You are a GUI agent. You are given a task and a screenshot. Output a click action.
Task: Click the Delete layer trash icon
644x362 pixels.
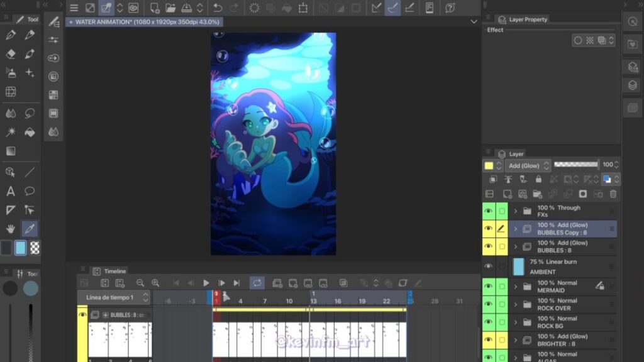pyautogui.click(x=613, y=194)
